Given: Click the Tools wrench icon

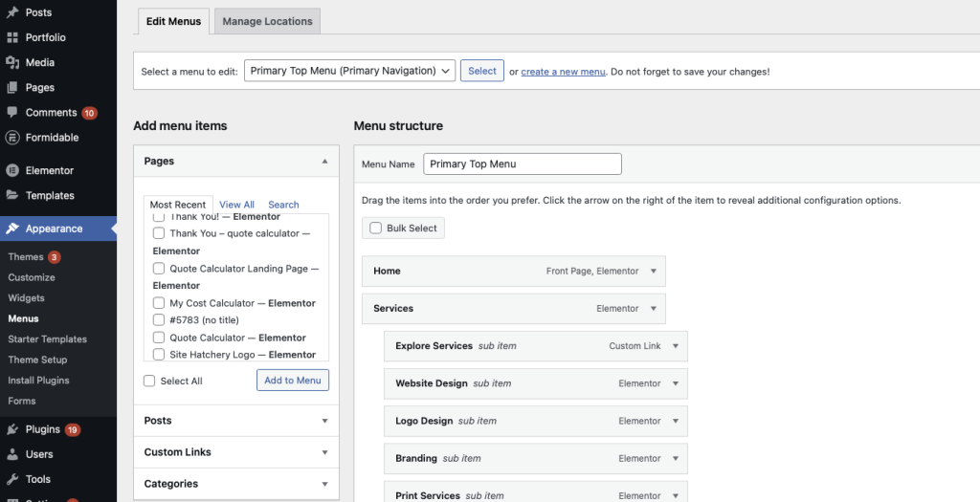Looking at the screenshot, I should (x=12, y=479).
